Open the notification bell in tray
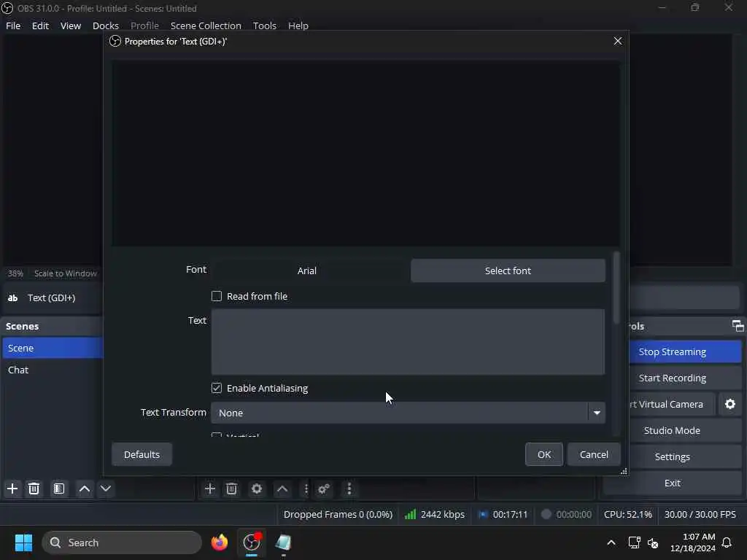Image resolution: width=747 pixels, height=560 pixels. point(727,542)
